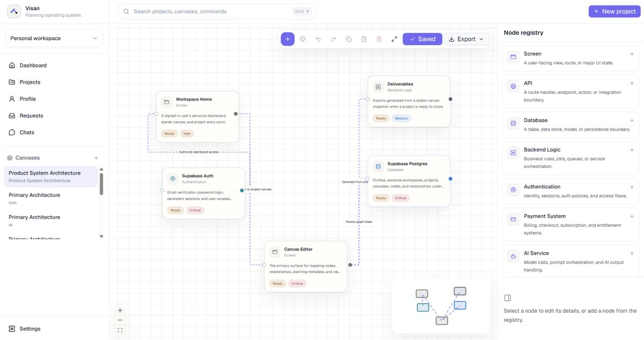Click the details panel layout icon
Image resolution: width=644 pixels, height=340 pixels.
(x=508, y=298)
